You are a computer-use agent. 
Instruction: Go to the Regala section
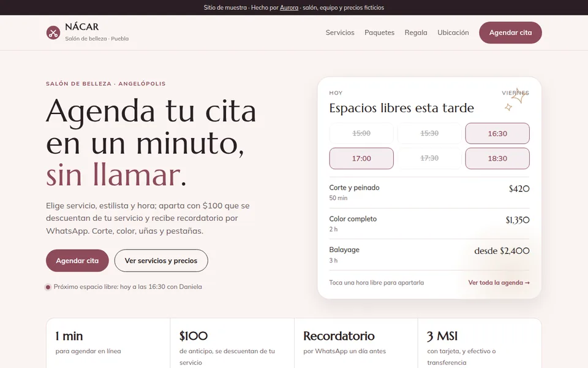pos(416,33)
